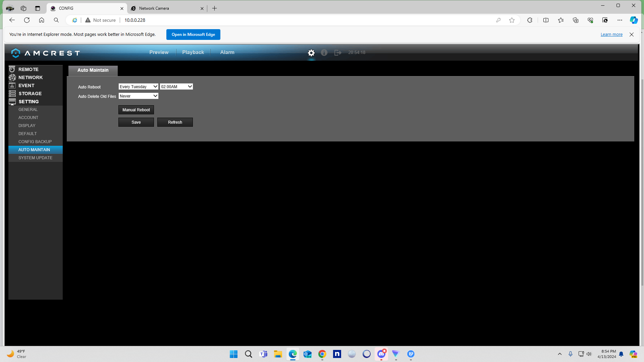Image resolution: width=644 pixels, height=362 pixels.
Task: Open browser extensions icon
Action: click(x=530, y=20)
